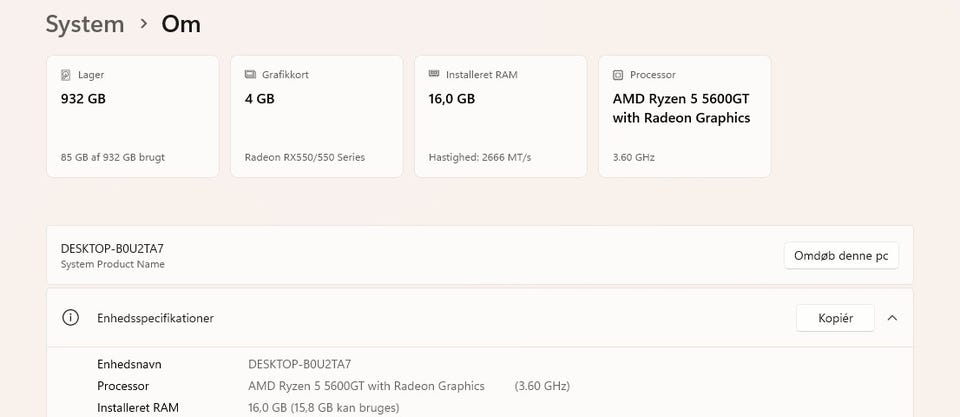Click the 85 GB af 932 GB brugt text
This screenshot has height=417, width=960.
pos(113,157)
